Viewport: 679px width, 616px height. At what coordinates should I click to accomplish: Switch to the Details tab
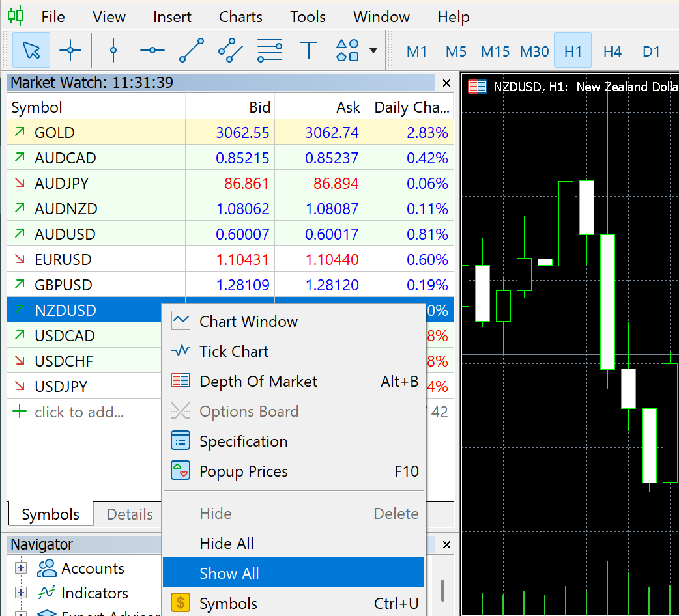[x=130, y=514]
